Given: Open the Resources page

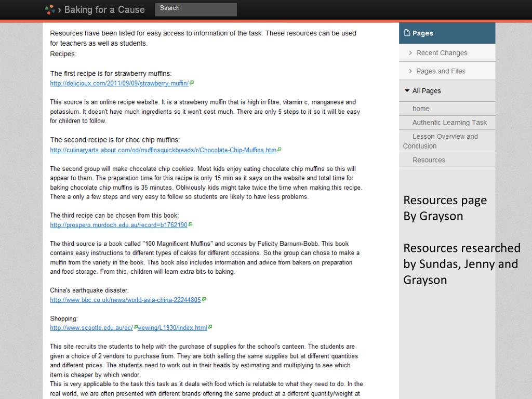Looking at the screenshot, I should (429, 160).
